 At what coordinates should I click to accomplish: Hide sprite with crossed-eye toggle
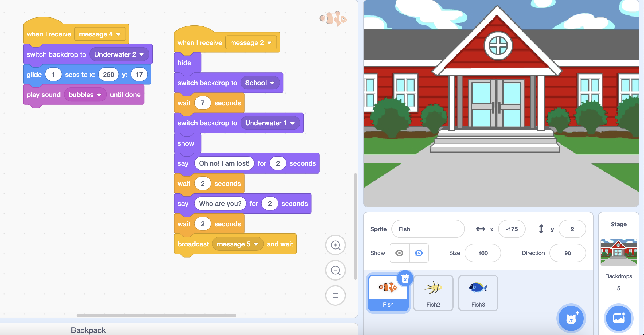pyautogui.click(x=419, y=253)
